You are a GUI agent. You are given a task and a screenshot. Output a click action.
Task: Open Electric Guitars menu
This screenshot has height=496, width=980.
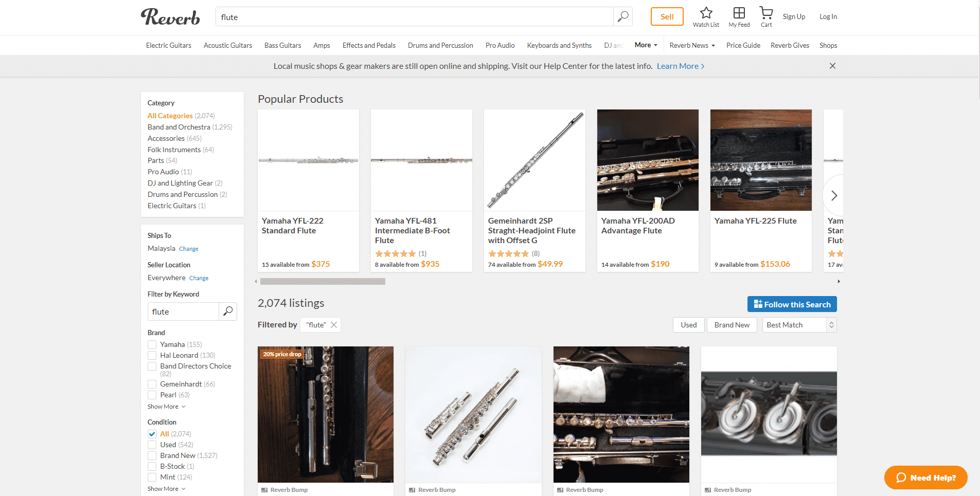click(169, 45)
